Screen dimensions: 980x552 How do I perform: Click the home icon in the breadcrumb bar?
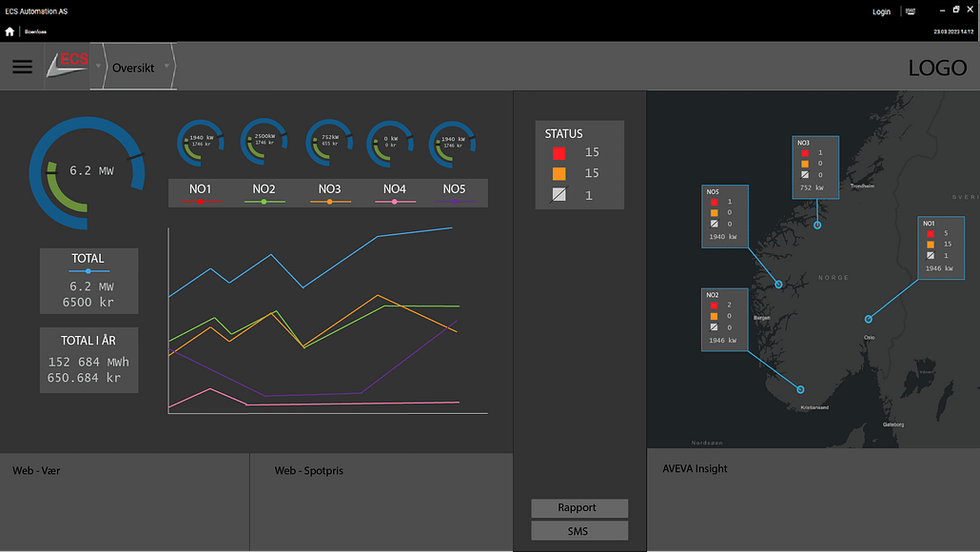point(9,30)
